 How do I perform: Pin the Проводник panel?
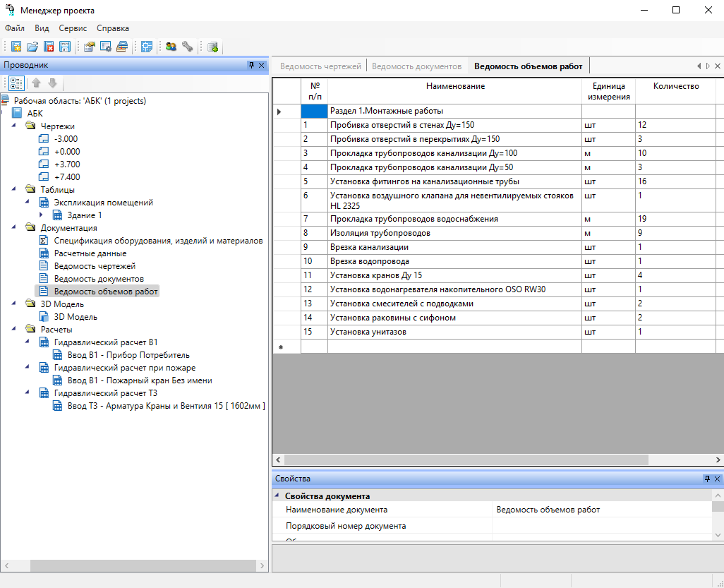(251, 65)
